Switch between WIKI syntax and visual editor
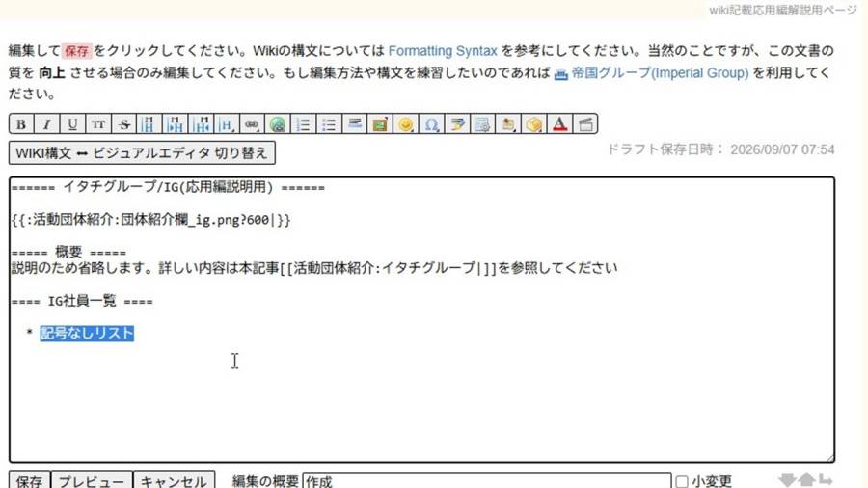Viewport: 868px width, 488px height. (142, 152)
